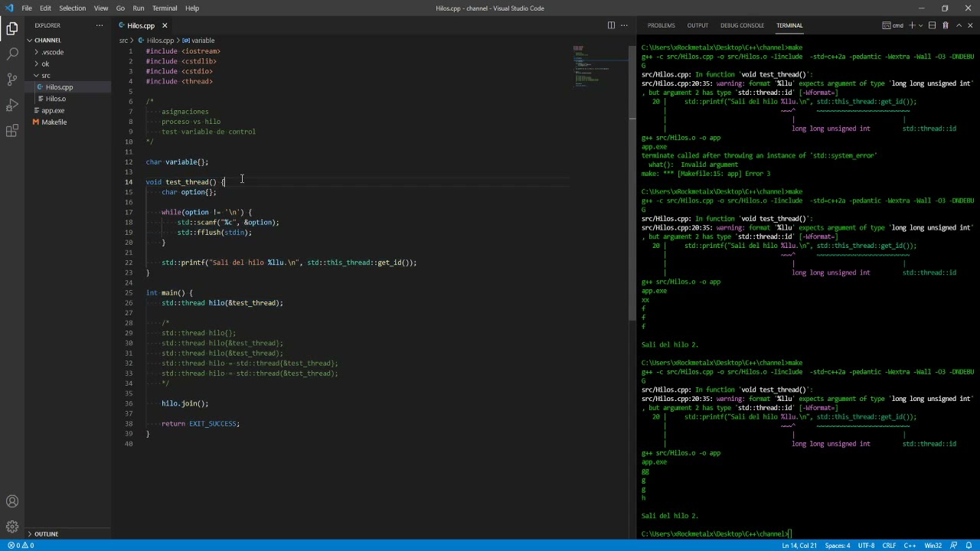Click the new terminal plus icon

[x=912, y=25]
